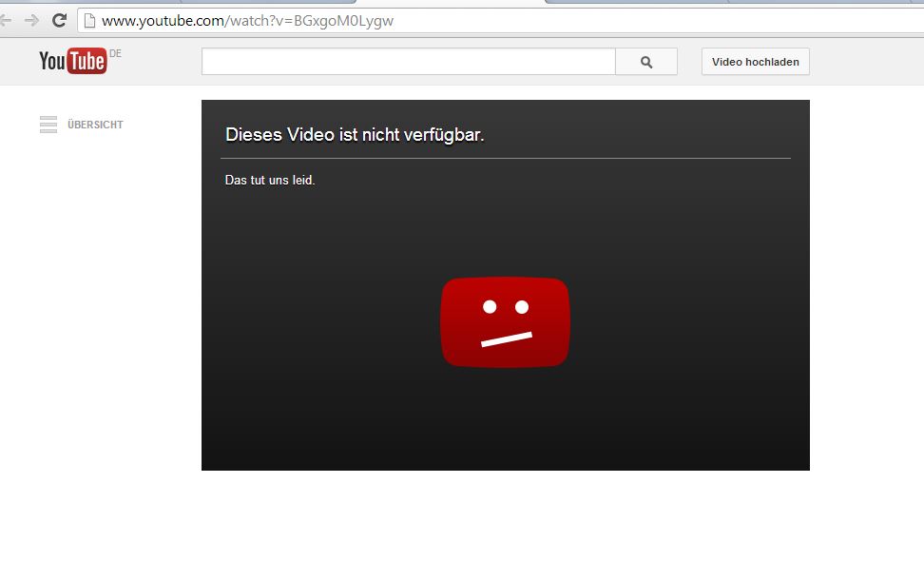The image size is (924, 580).
Task: Click the 'Das tut uns leid.' message
Action: [270, 181]
